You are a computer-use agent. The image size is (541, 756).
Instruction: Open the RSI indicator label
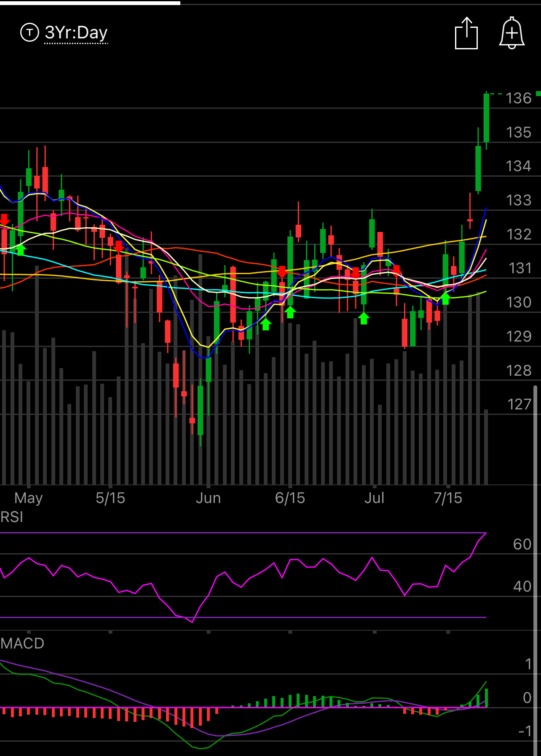tap(12, 517)
